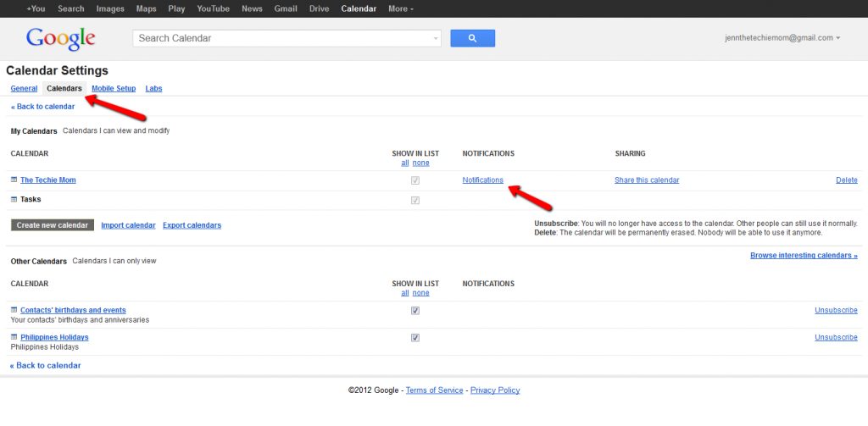Open +You in the Google bar
868x426 pixels.
pos(36,8)
